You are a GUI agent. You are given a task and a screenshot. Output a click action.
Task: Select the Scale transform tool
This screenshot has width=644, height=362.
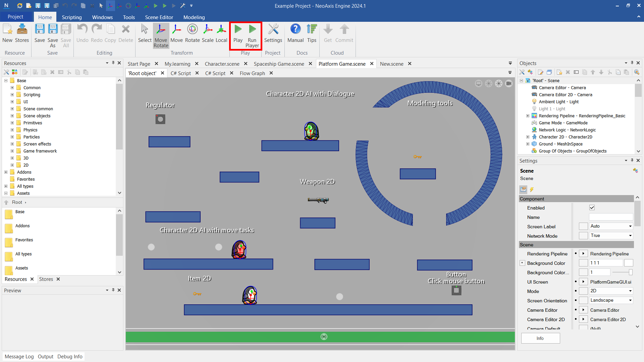(x=208, y=30)
